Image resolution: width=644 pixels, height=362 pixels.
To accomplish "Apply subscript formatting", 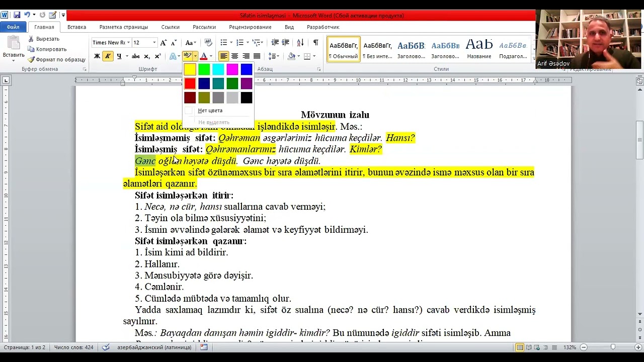I will (x=147, y=56).
